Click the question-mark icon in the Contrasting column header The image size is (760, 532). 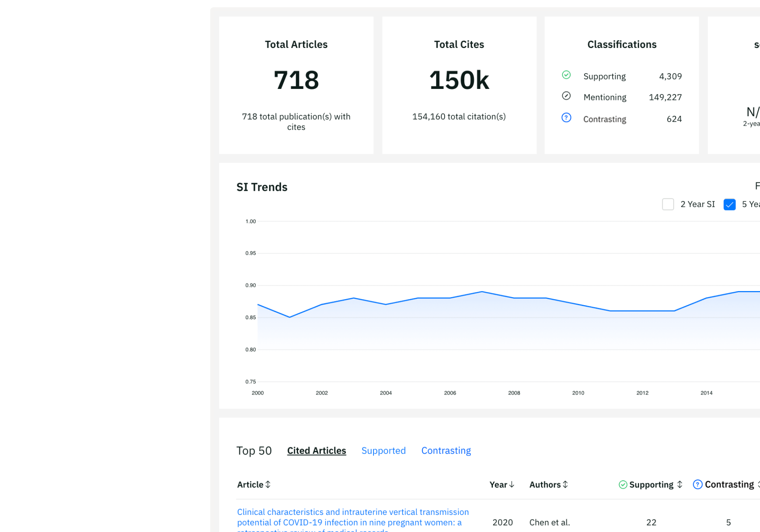[x=698, y=484]
